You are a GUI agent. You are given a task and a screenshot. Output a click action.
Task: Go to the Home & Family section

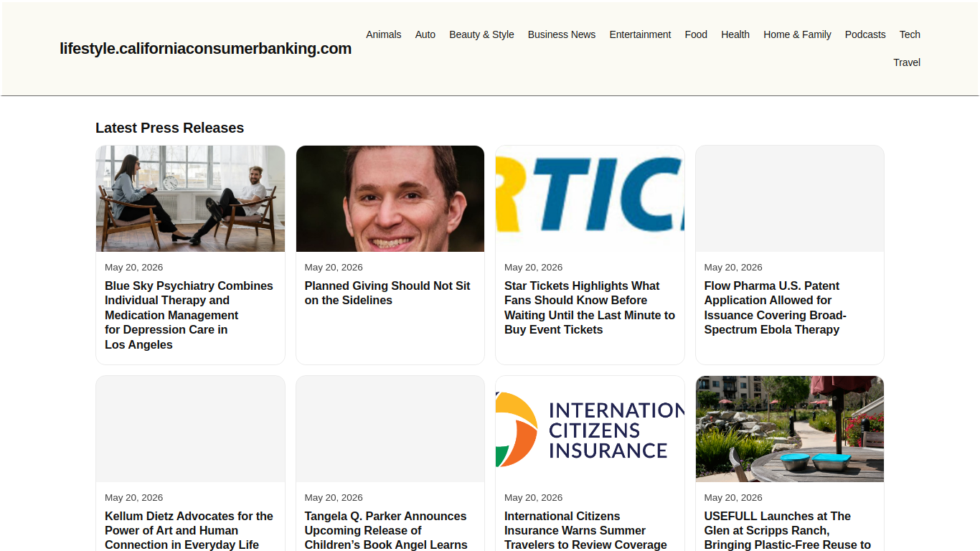tap(797, 34)
